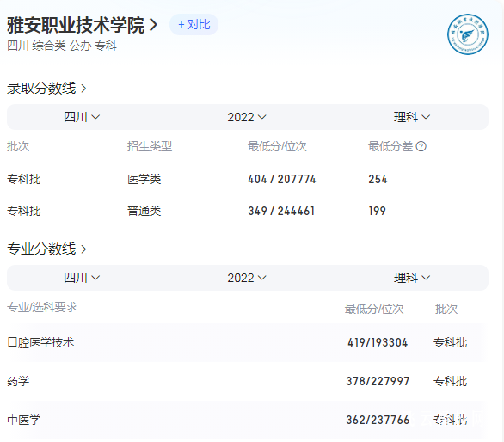504x442 pixels.
Task: Open 2022 year dropdown under 录取分数线
Action: pos(247,117)
